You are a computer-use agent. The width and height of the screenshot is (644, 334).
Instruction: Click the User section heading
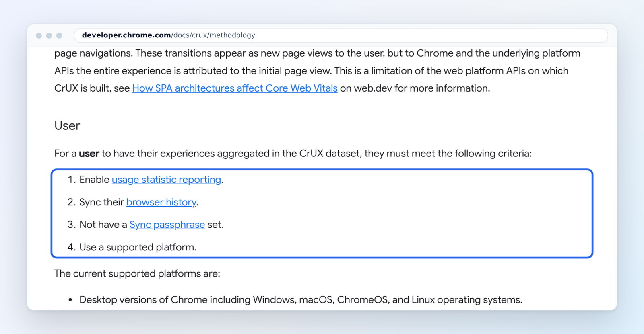click(67, 125)
